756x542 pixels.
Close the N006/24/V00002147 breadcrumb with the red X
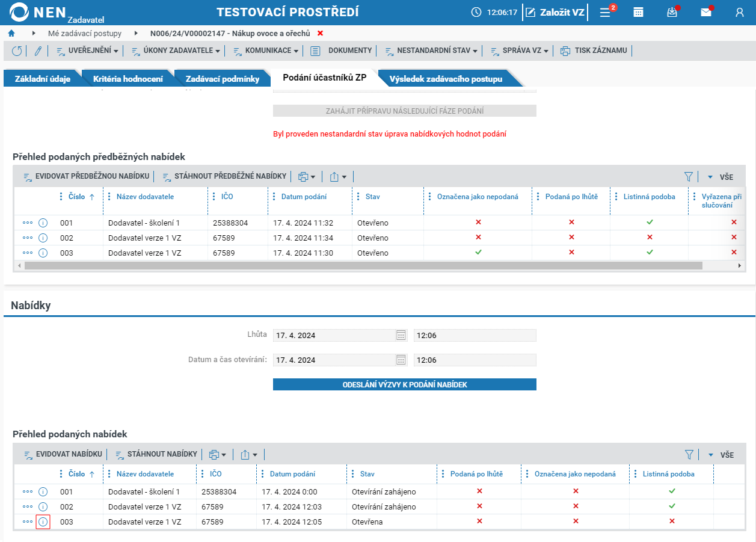tap(320, 33)
